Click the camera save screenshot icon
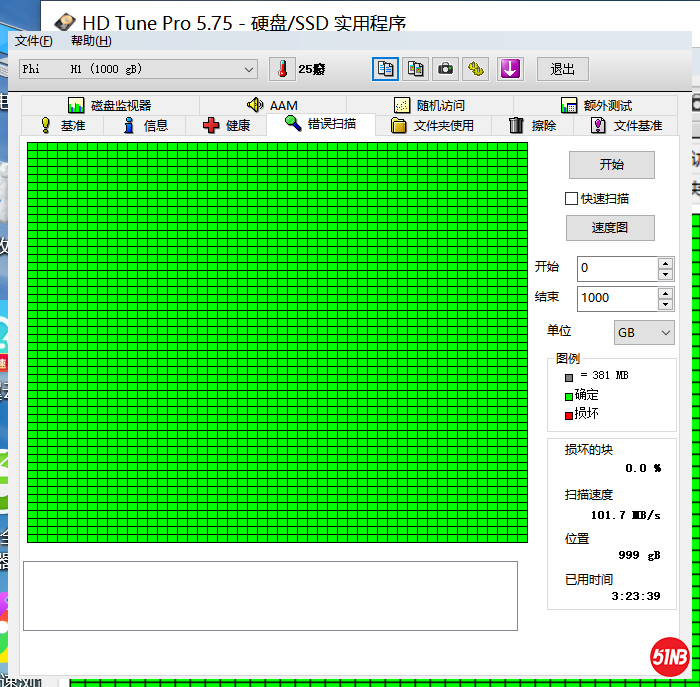 click(x=445, y=69)
